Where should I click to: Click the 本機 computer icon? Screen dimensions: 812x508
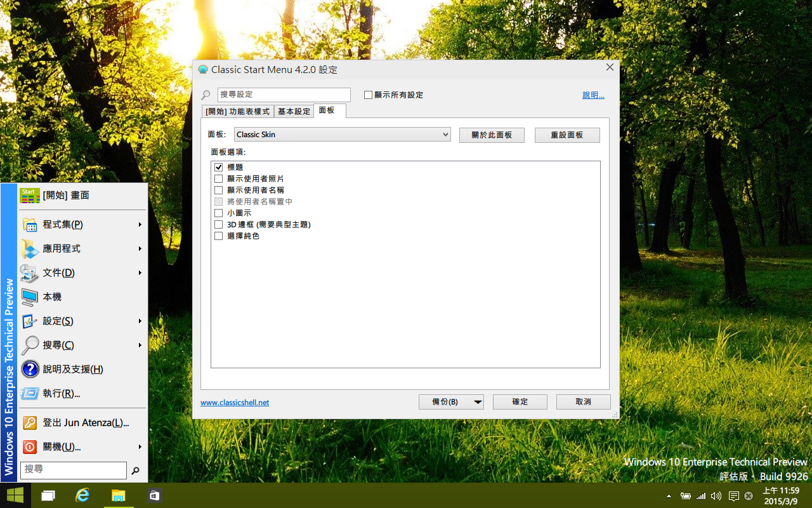[x=30, y=297]
